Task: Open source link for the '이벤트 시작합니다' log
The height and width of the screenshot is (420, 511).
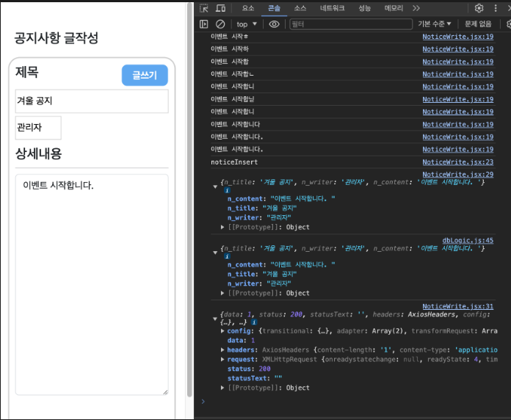Action: pyautogui.click(x=458, y=125)
